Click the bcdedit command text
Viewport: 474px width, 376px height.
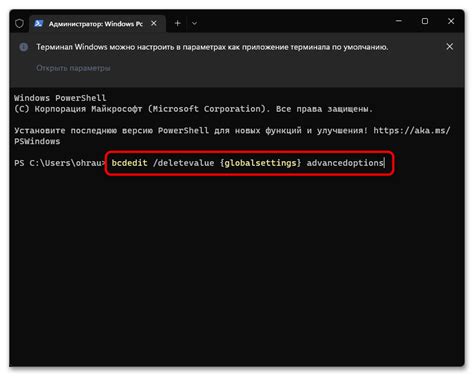point(129,163)
